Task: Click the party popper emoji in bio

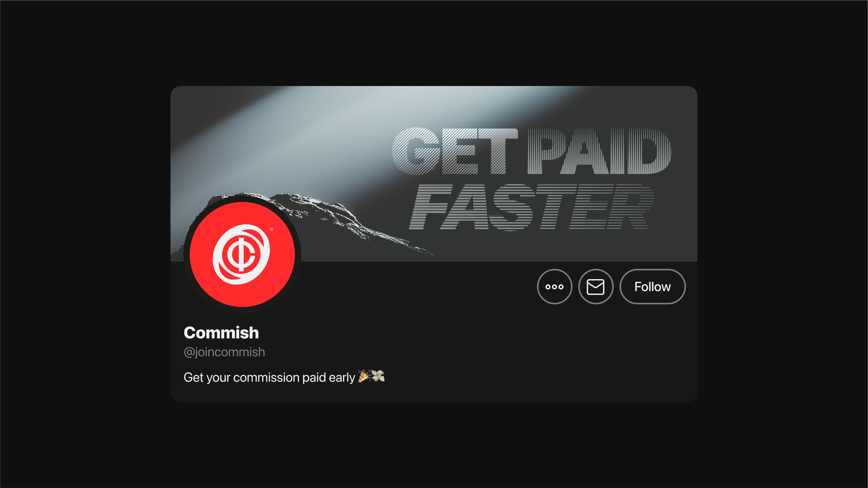Action: tap(364, 376)
